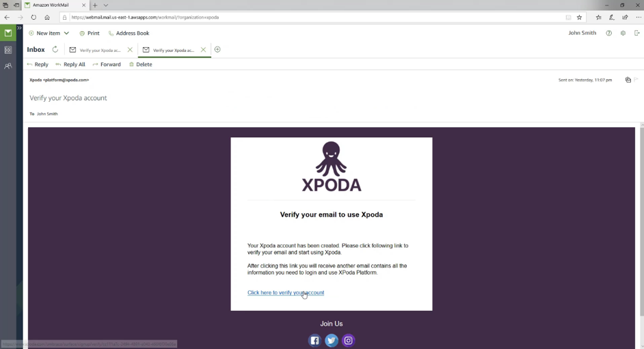Switch to first Verify your Xpoda tab

(100, 50)
